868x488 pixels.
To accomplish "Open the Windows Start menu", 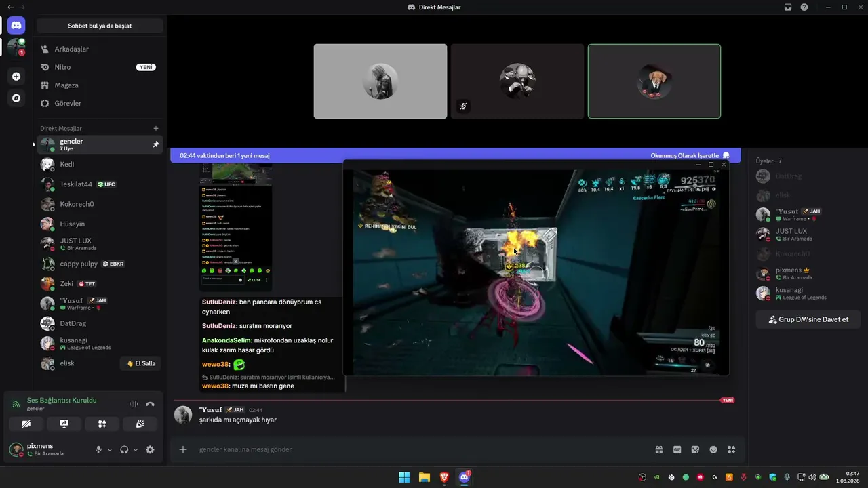I will click(404, 477).
